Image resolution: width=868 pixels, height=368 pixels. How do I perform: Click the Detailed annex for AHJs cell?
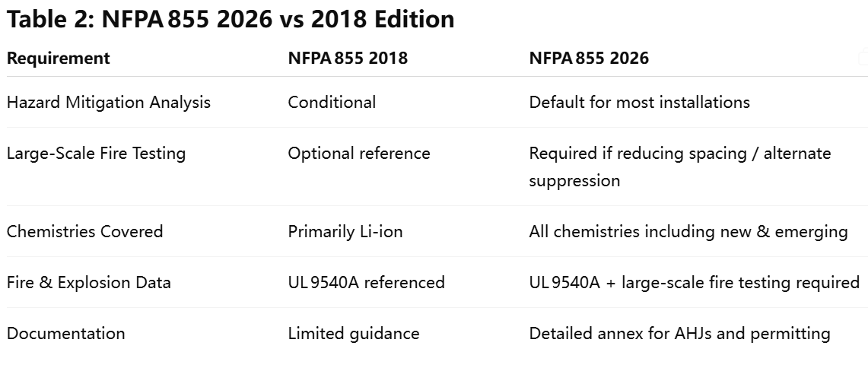(x=679, y=334)
